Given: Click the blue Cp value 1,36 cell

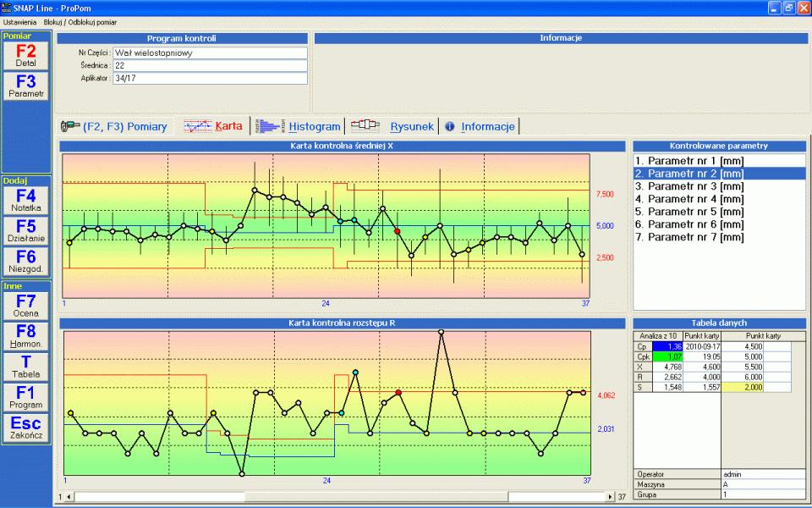Looking at the screenshot, I should 668,346.
